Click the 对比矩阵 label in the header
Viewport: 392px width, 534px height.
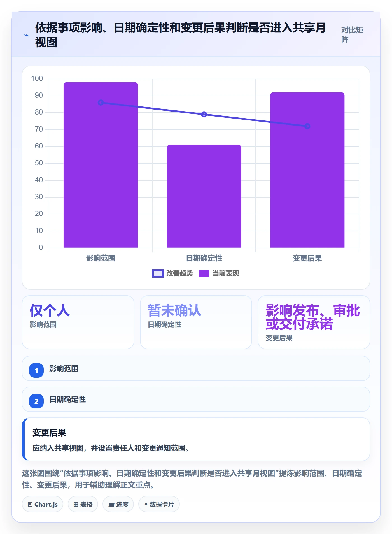(352, 35)
